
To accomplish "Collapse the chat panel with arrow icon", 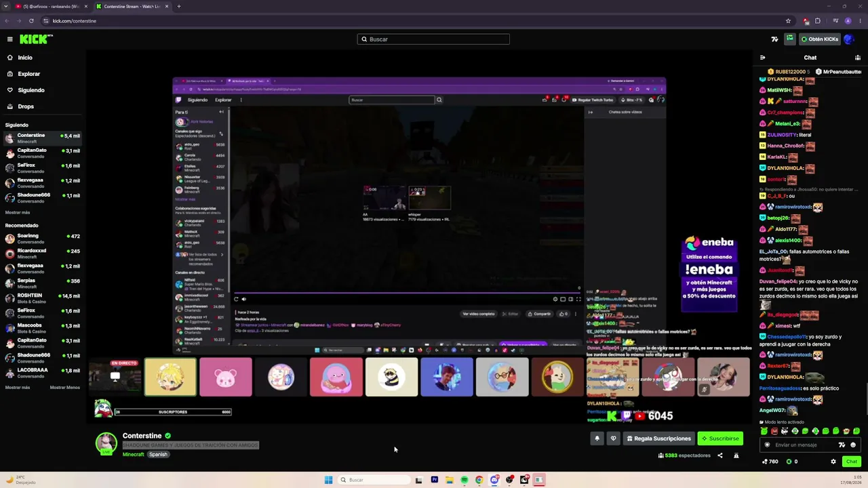I will (762, 58).
